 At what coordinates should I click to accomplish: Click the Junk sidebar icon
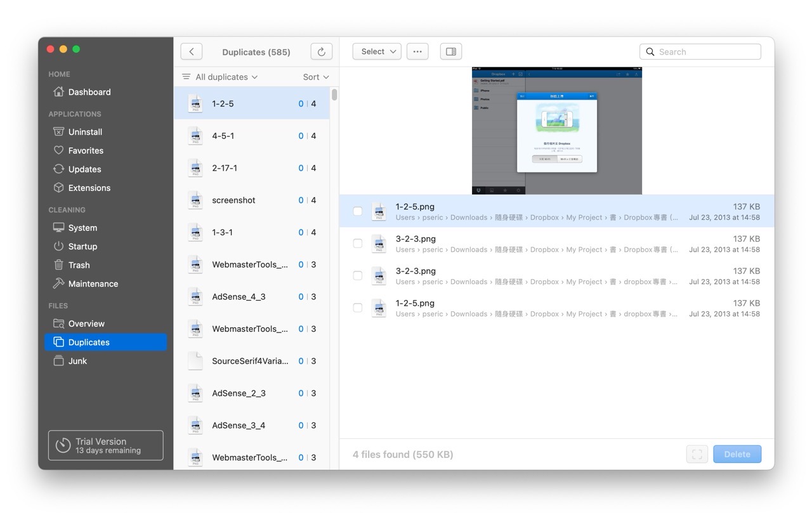pos(58,361)
